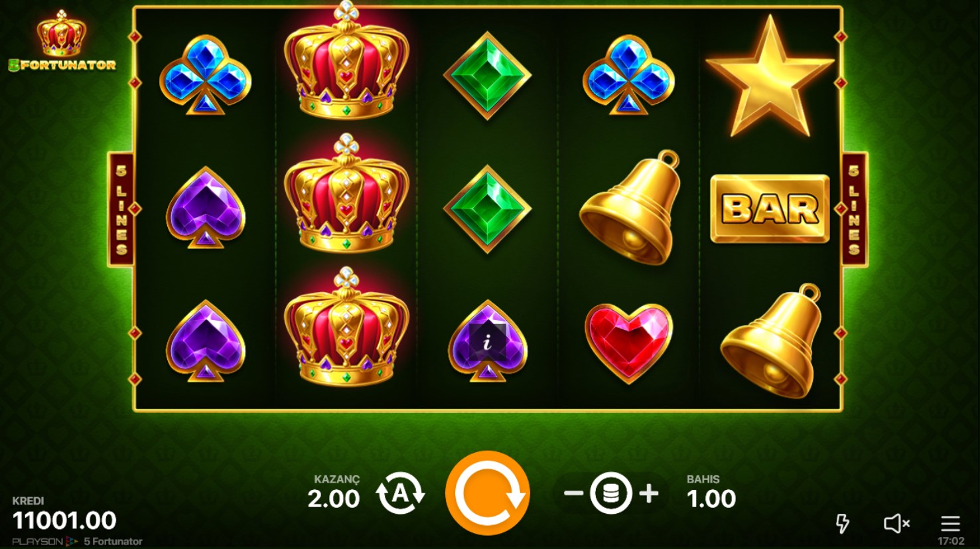Open the bet settings coin-stack icon
The image size is (980, 549).
tap(611, 493)
